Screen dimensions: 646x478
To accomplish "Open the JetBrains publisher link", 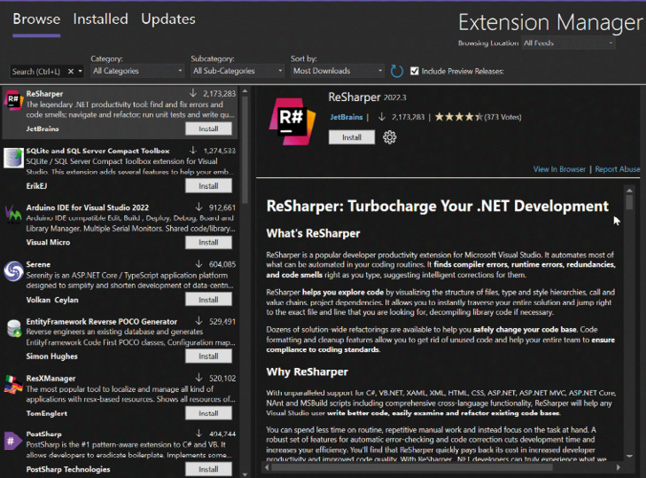I will click(346, 117).
